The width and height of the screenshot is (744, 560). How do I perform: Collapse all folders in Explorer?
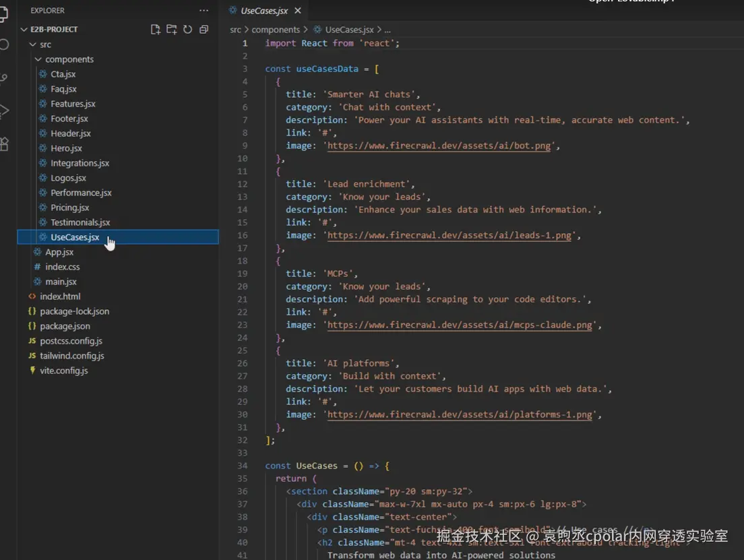click(x=204, y=30)
